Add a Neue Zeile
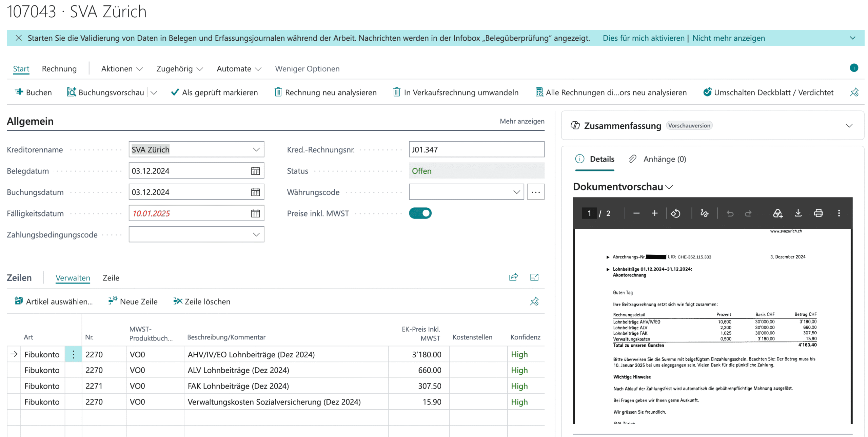This screenshot has width=868, height=437. click(133, 301)
